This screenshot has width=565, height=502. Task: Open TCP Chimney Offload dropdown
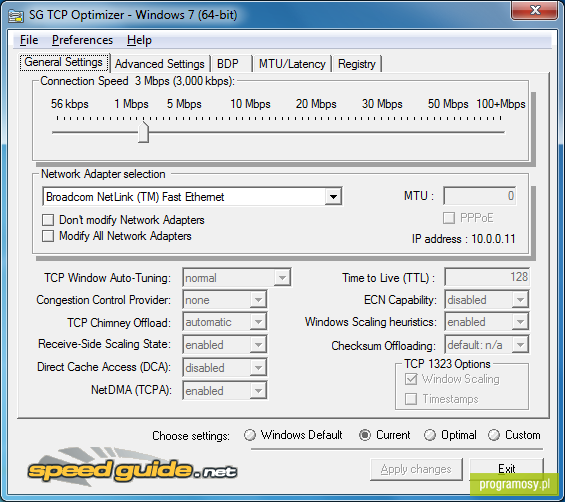(225, 322)
